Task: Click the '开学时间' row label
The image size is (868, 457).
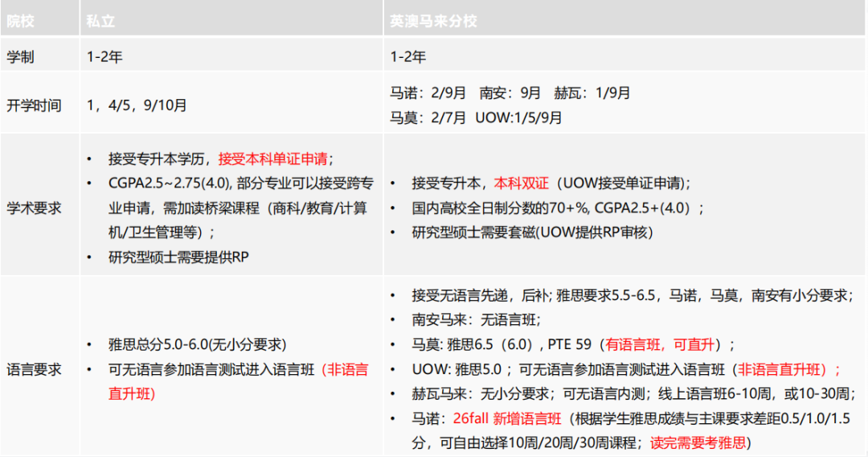Action: [34, 105]
